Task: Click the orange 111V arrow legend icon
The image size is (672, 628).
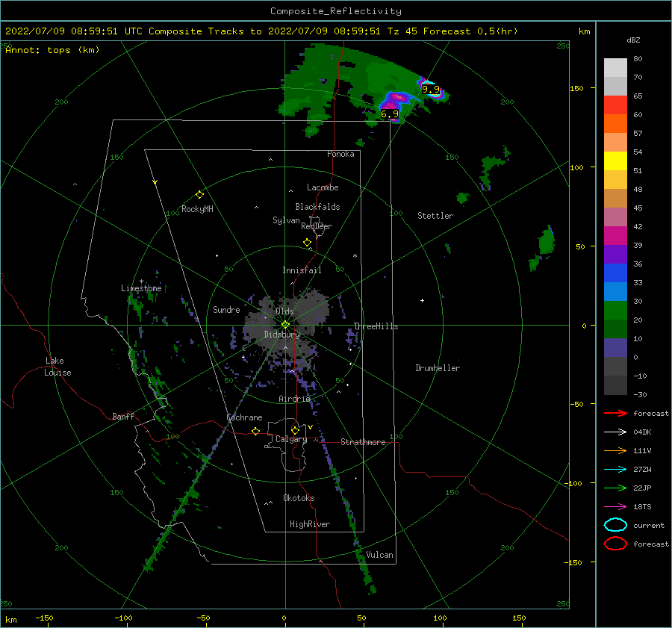Action: [615, 450]
